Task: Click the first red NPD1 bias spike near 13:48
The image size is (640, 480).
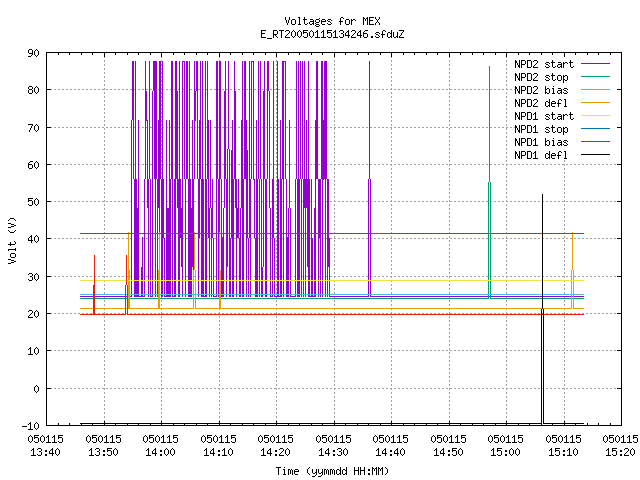Action: point(94,285)
